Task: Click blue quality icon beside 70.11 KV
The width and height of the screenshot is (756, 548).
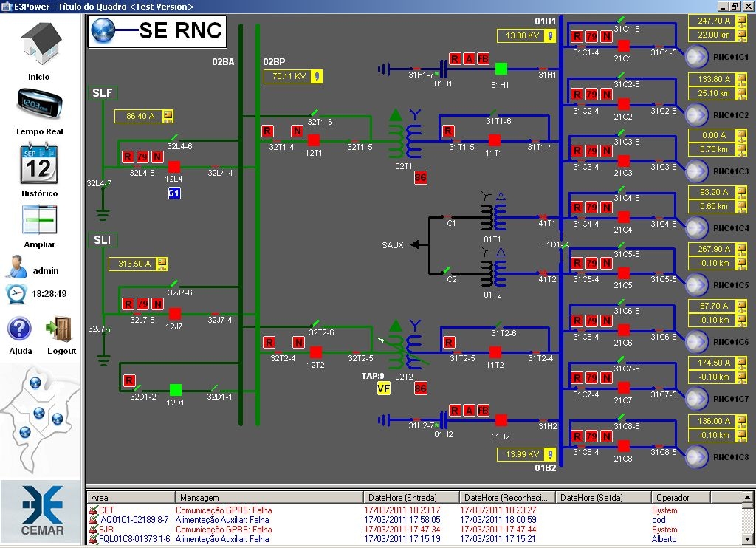Action: click(316, 76)
